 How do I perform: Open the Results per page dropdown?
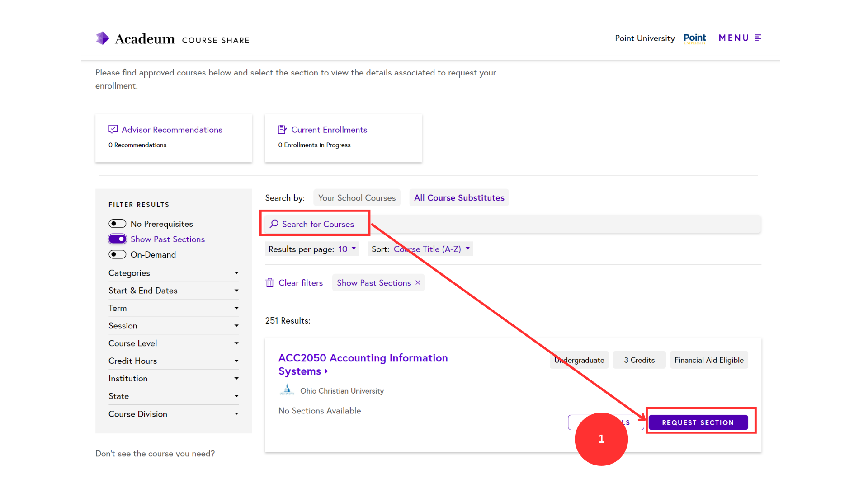(x=312, y=249)
